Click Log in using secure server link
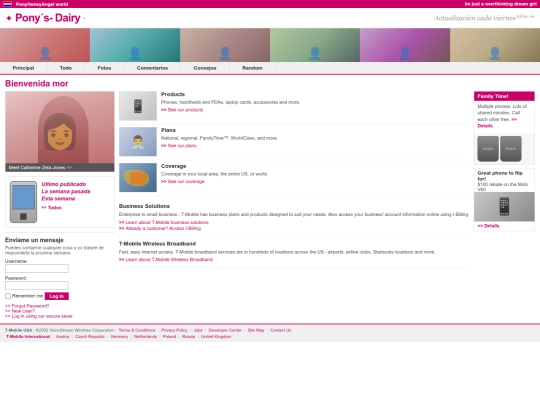Screen dimensions: 540x405 click(39, 316)
